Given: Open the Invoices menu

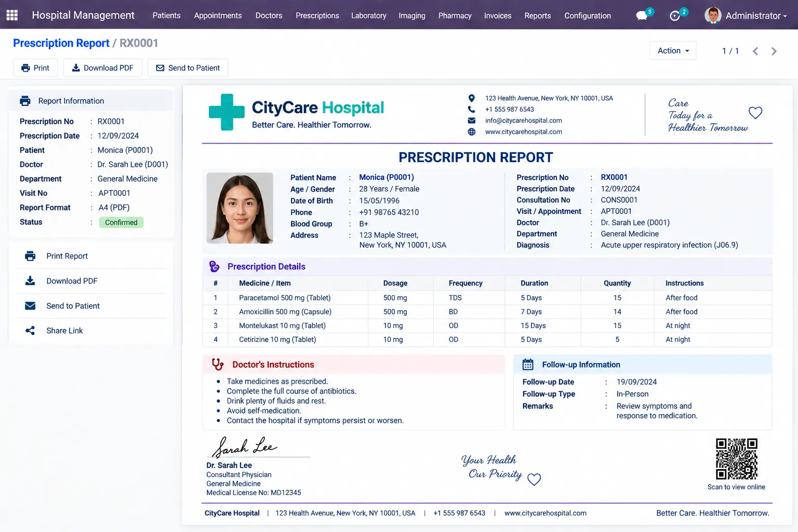Looking at the screenshot, I should (497, 16).
